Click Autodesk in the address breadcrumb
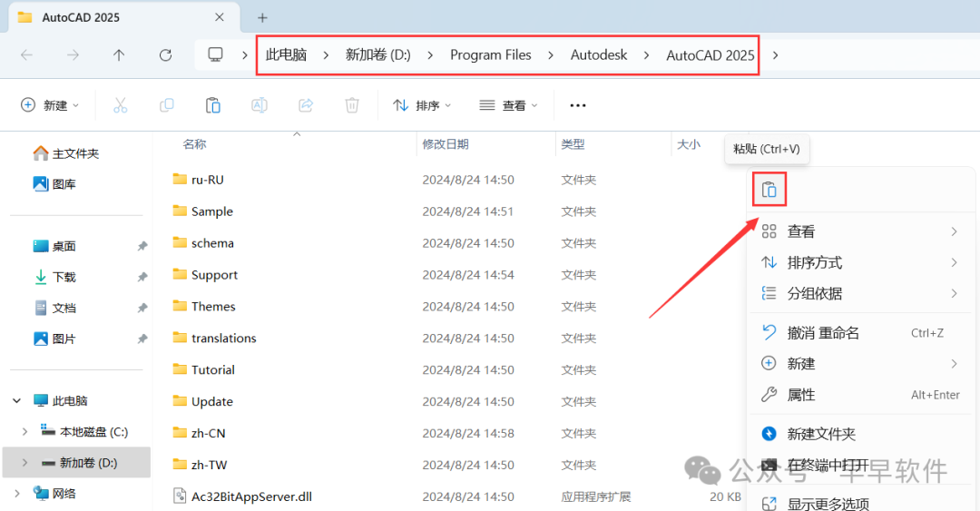Image resolution: width=980 pixels, height=511 pixels. click(x=599, y=55)
